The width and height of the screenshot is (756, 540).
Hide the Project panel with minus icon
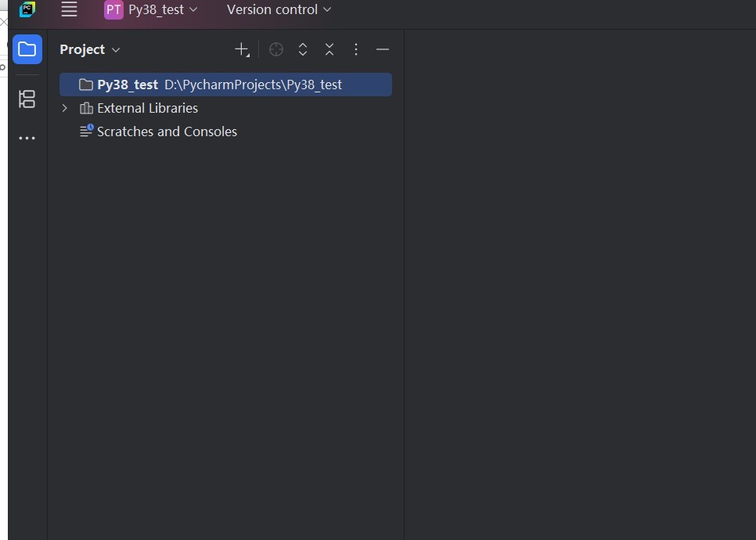(x=383, y=49)
